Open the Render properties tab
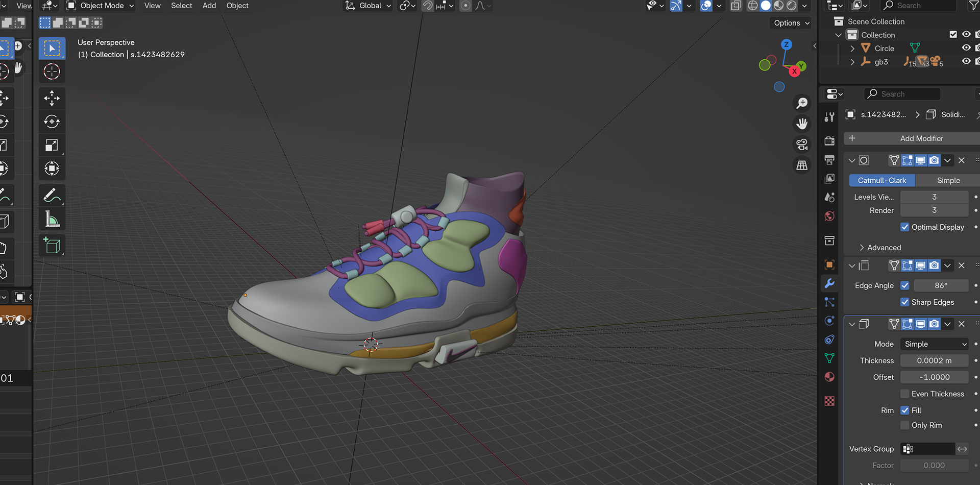980x485 pixels. click(x=829, y=141)
